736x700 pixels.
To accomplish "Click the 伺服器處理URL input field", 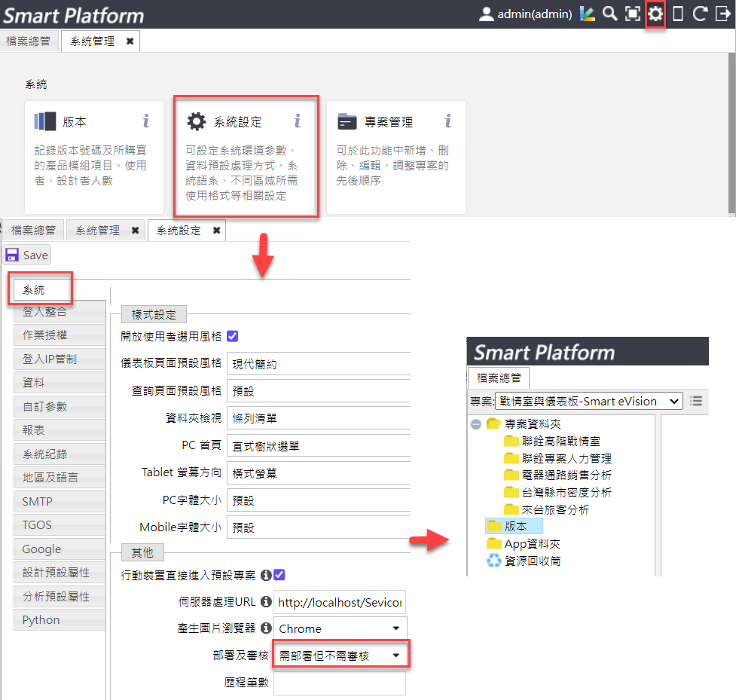I will coord(340,602).
